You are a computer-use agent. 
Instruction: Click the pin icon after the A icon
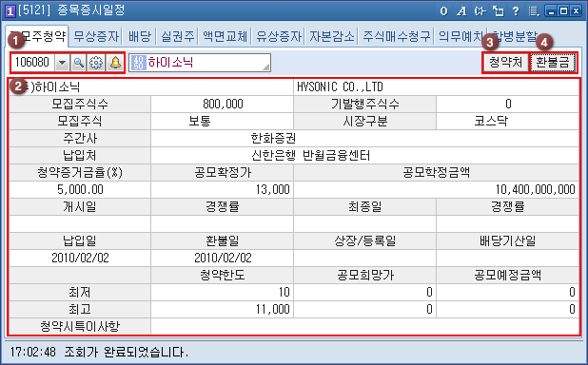(480, 11)
